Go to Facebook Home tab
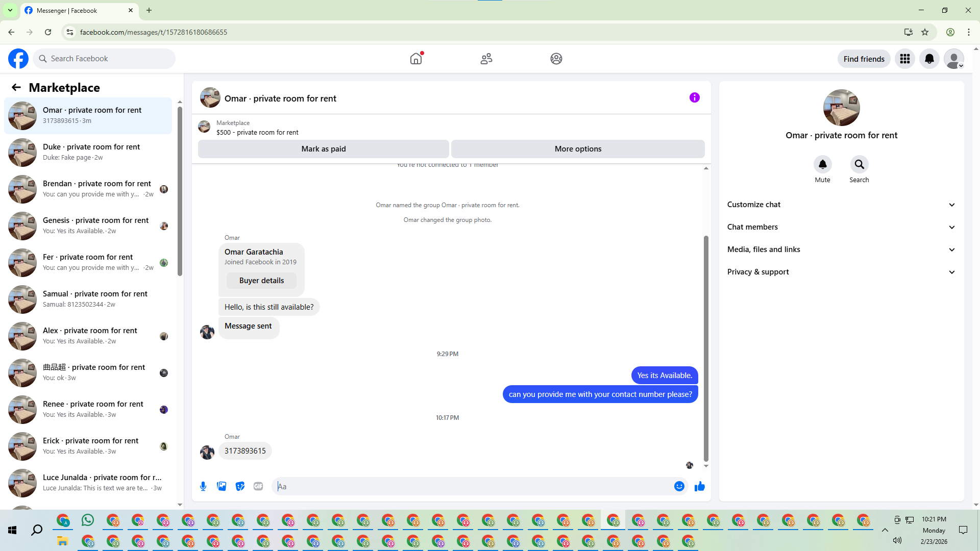The width and height of the screenshot is (980, 551). (x=416, y=59)
